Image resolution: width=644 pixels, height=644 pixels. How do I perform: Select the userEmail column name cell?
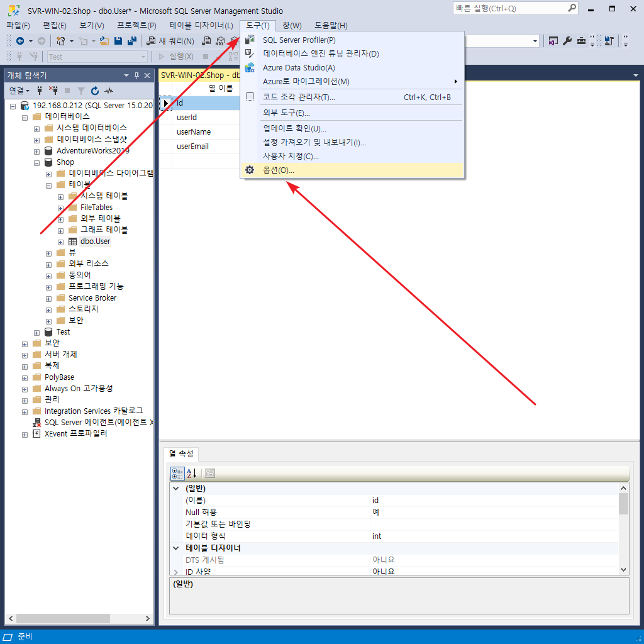[206, 146]
